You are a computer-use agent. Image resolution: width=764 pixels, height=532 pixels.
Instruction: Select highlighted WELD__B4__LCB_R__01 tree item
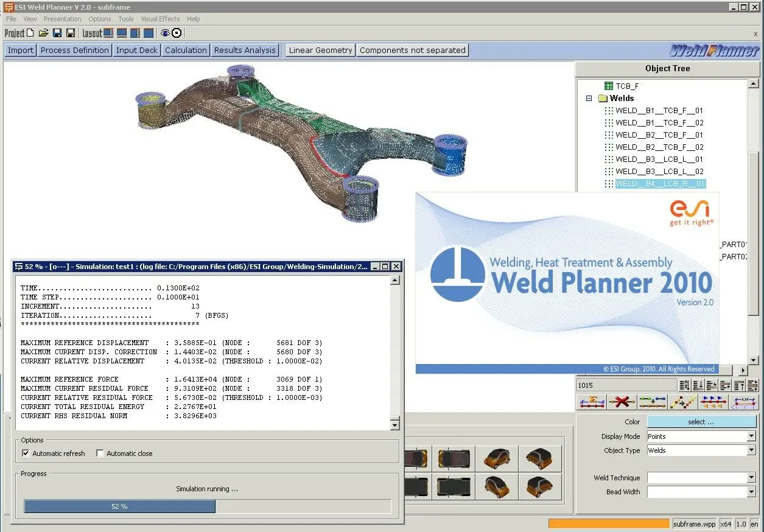click(661, 183)
